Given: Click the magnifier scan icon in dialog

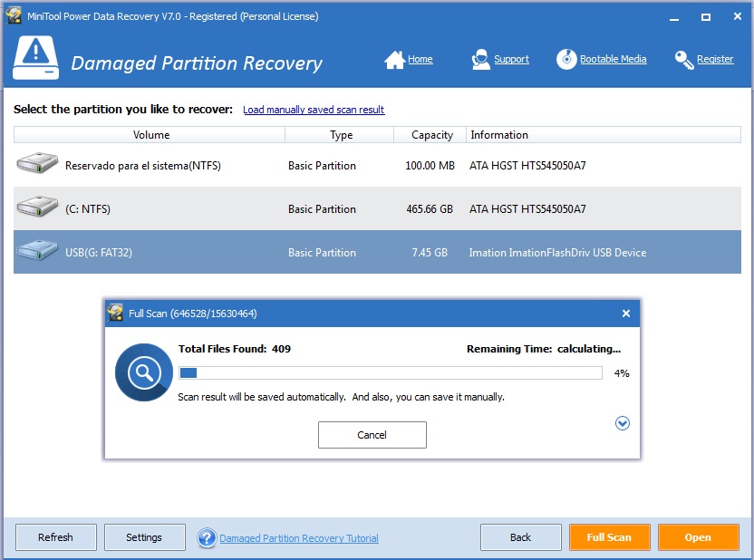Looking at the screenshot, I should pyautogui.click(x=144, y=372).
